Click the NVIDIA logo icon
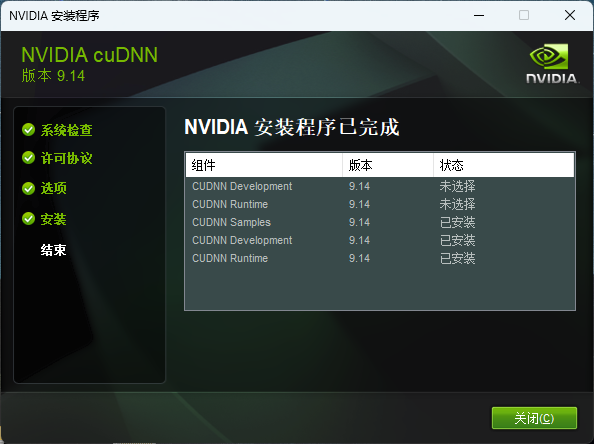This screenshot has height=444, width=594. tap(552, 63)
